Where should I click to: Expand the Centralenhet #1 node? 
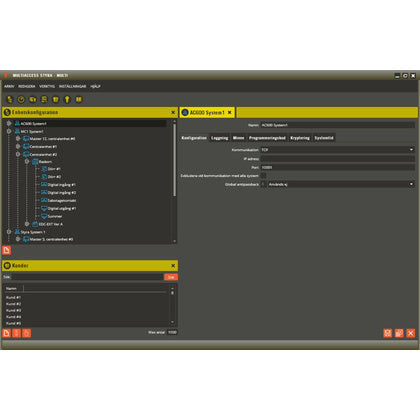(x=18, y=146)
